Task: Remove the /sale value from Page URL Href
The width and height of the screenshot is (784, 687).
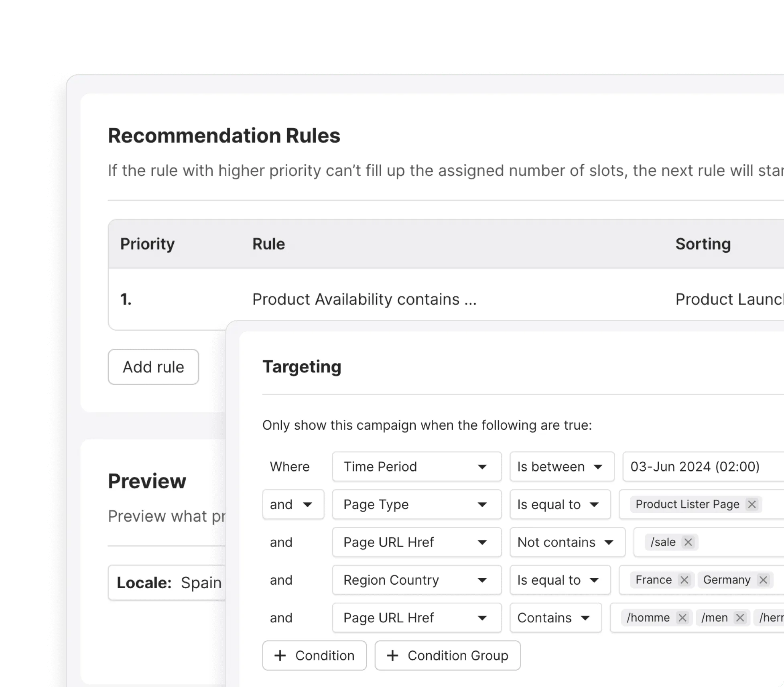Action: coord(689,542)
